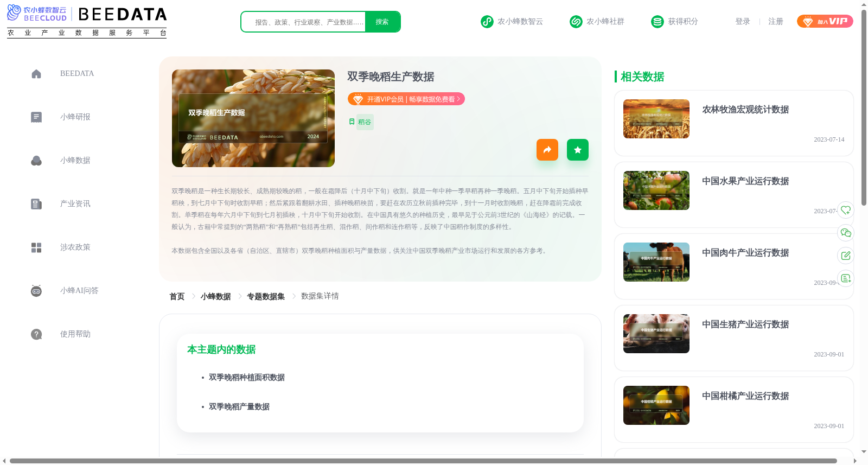Viewport: 868px width, 465px height.
Task: Open 中国生猪产业运行数据 thumbnail
Action: pos(656,334)
